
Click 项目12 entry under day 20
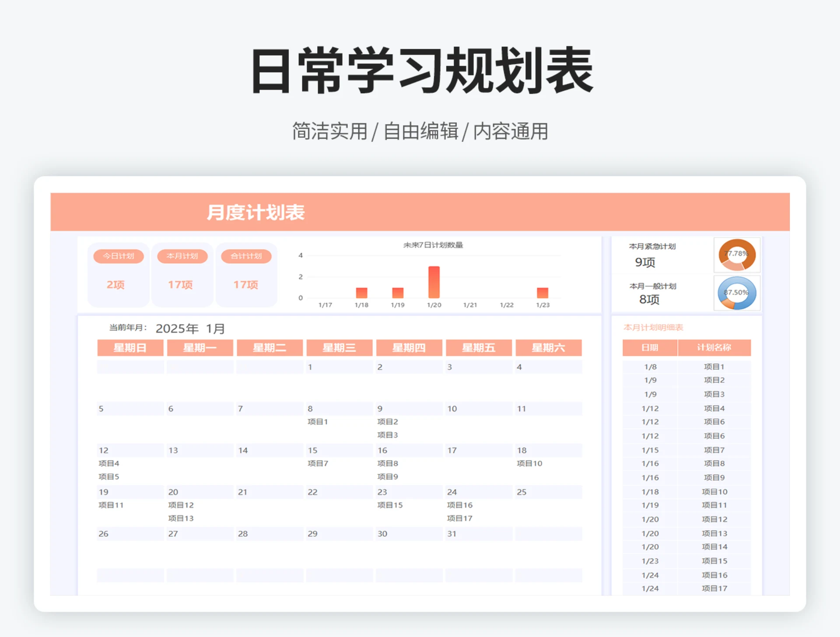(181, 505)
